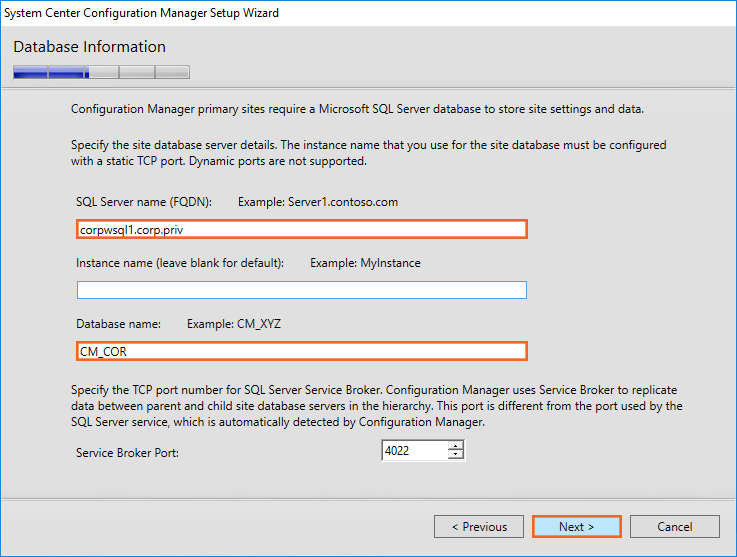Click the Database Information page heading
The image size is (737, 557).
click(90, 47)
